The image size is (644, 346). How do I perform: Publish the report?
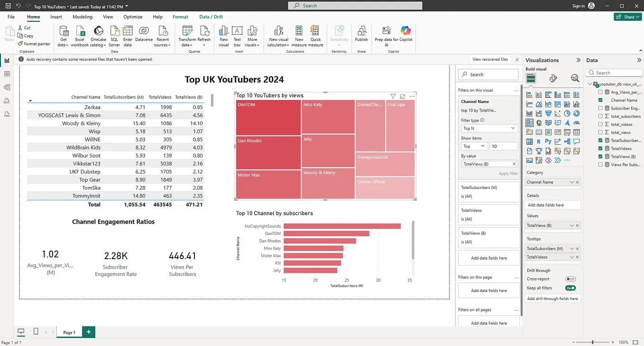click(361, 34)
